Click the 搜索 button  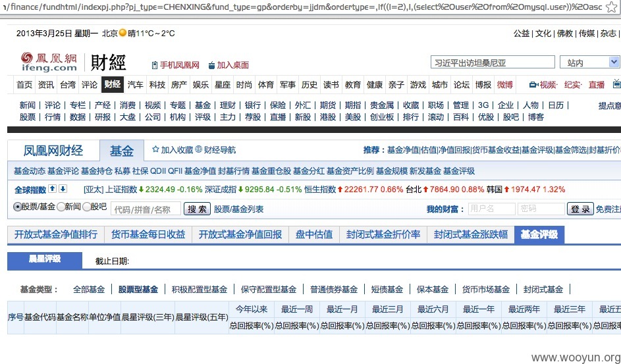pos(197,209)
